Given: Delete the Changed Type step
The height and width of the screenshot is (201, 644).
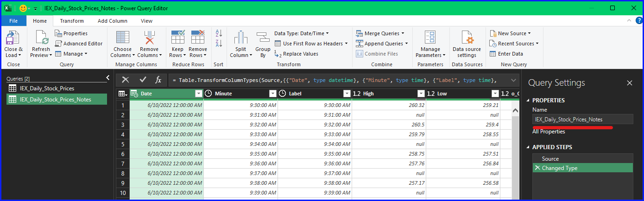Looking at the screenshot, I should coord(537,168).
